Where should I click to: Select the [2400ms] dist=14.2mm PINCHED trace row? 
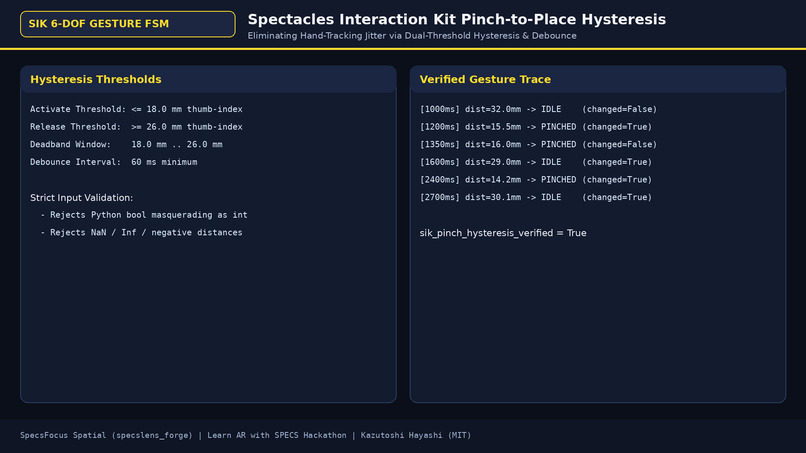coord(536,179)
